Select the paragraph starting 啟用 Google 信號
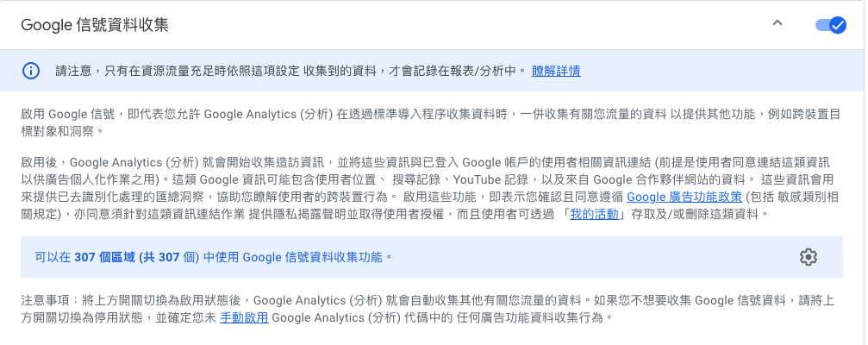The width and height of the screenshot is (868, 345). coord(431,123)
